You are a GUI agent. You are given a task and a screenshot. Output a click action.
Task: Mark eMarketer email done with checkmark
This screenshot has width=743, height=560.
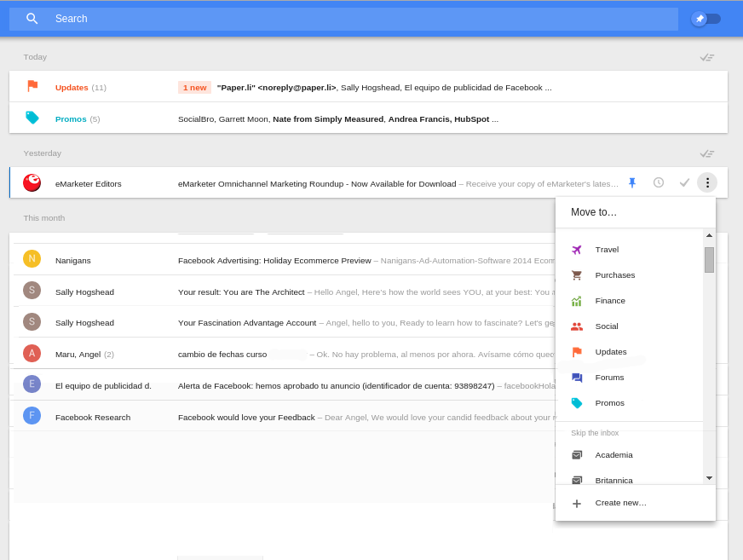coord(684,182)
